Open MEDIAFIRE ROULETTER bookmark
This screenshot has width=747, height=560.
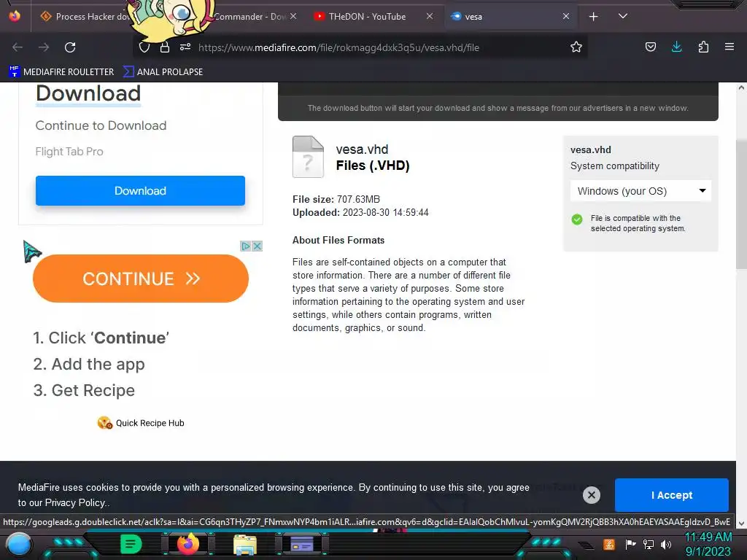[61, 72]
